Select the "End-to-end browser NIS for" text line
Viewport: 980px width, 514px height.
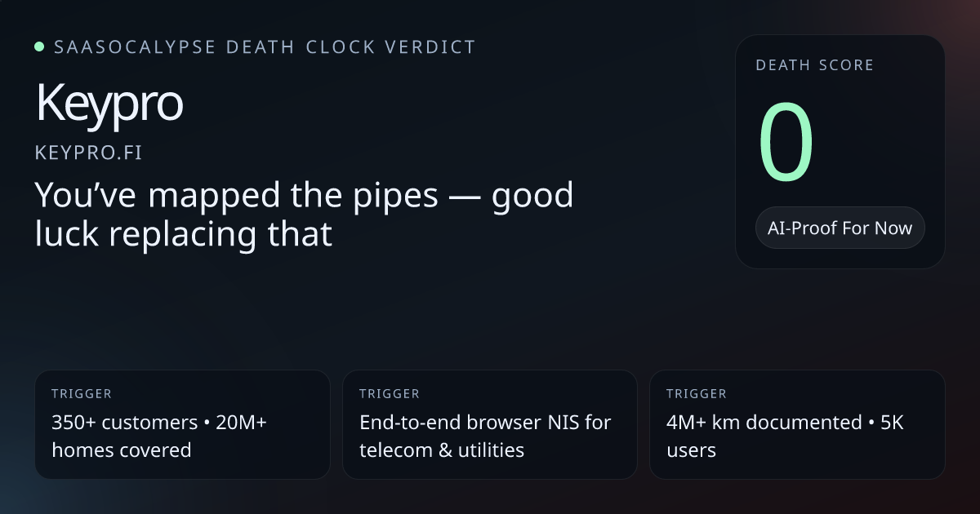(x=485, y=423)
